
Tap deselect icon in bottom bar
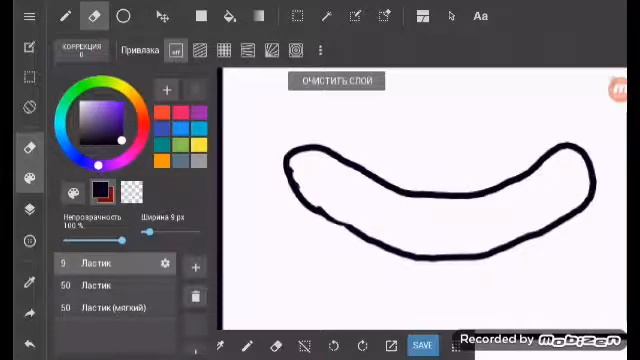tap(304, 346)
